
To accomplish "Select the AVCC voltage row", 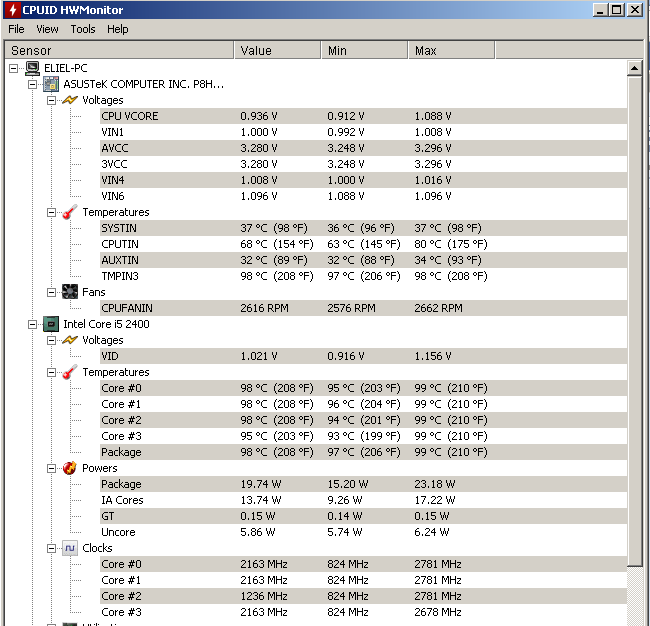I will [363, 148].
